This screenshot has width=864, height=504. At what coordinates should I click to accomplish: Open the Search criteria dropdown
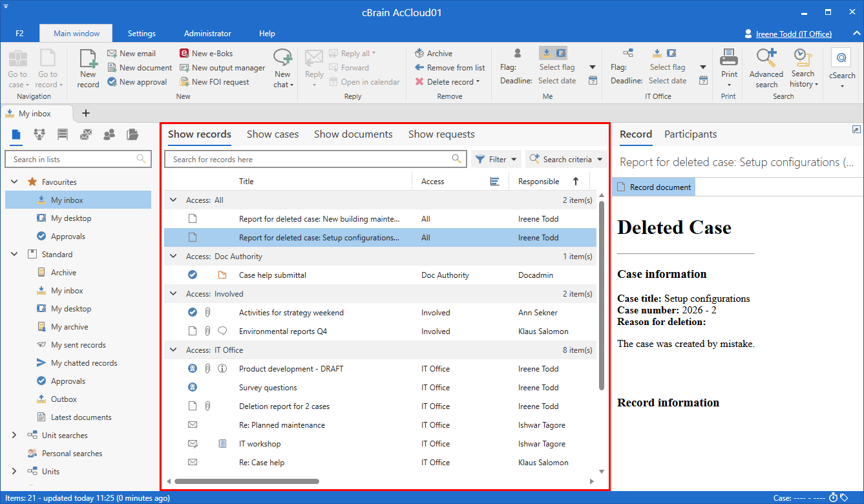pyautogui.click(x=566, y=159)
